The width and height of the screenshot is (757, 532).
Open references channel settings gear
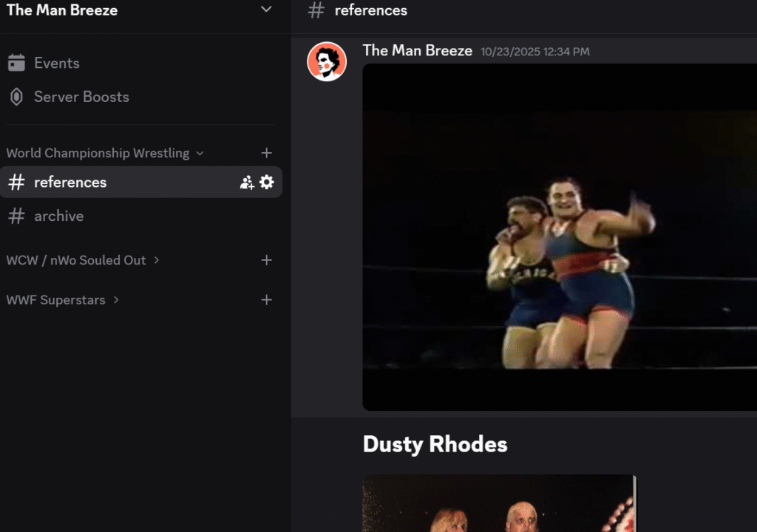[x=267, y=183]
